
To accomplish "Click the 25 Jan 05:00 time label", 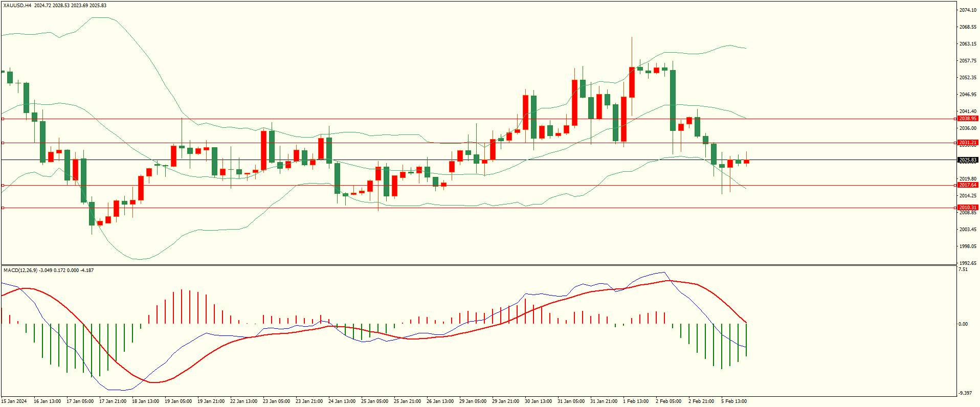I will click(375, 401).
